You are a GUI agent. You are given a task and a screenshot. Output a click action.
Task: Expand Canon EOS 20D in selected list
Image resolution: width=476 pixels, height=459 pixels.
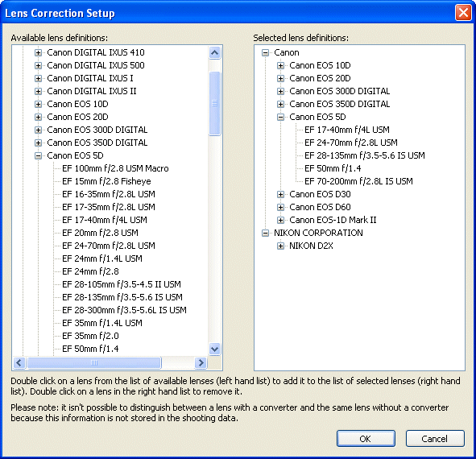pos(280,78)
